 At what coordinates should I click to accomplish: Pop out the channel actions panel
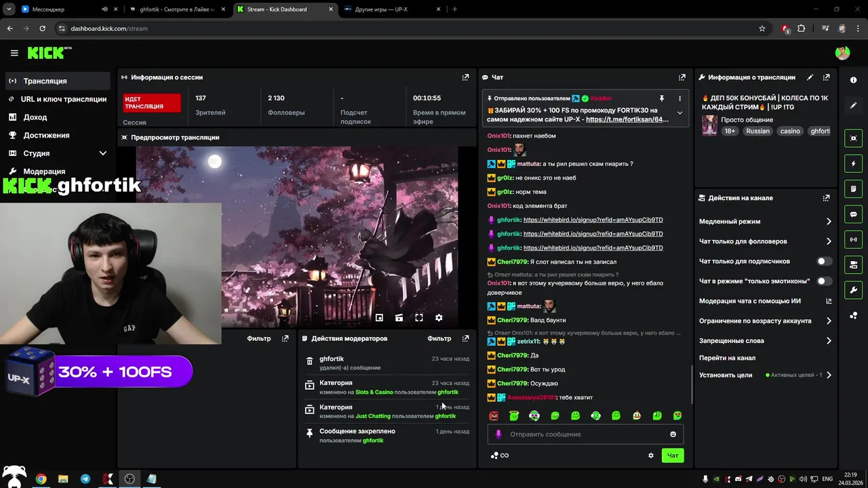[x=826, y=198]
